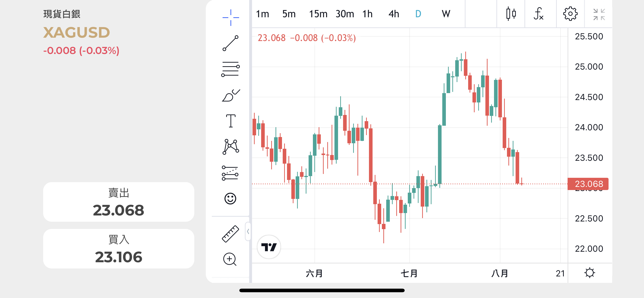Open chart settings gear

570,14
